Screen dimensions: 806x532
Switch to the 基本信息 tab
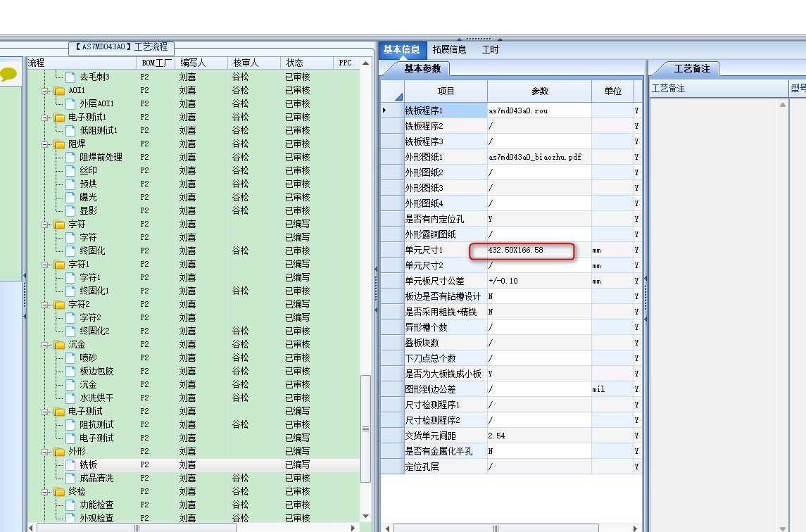pyautogui.click(x=403, y=49)
